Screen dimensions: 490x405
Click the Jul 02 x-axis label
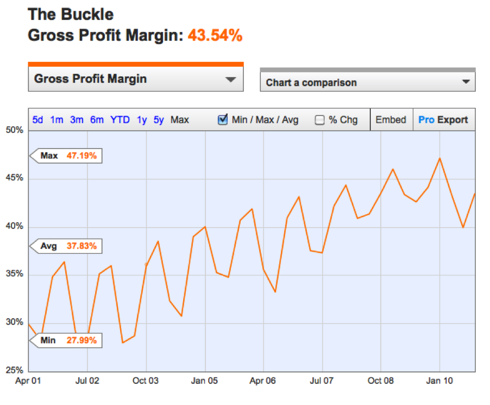pos(87,381)
